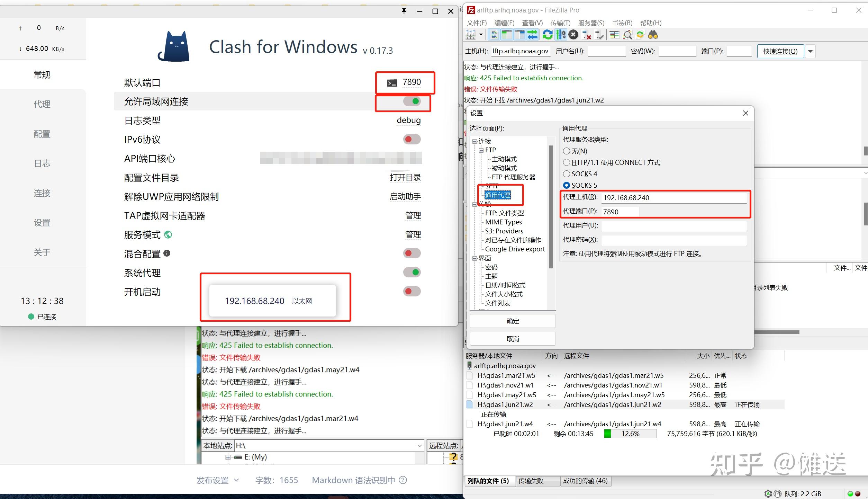Toggle 允许局域网连接 switch
Viewport: 868px width, 499px height.
412,101
